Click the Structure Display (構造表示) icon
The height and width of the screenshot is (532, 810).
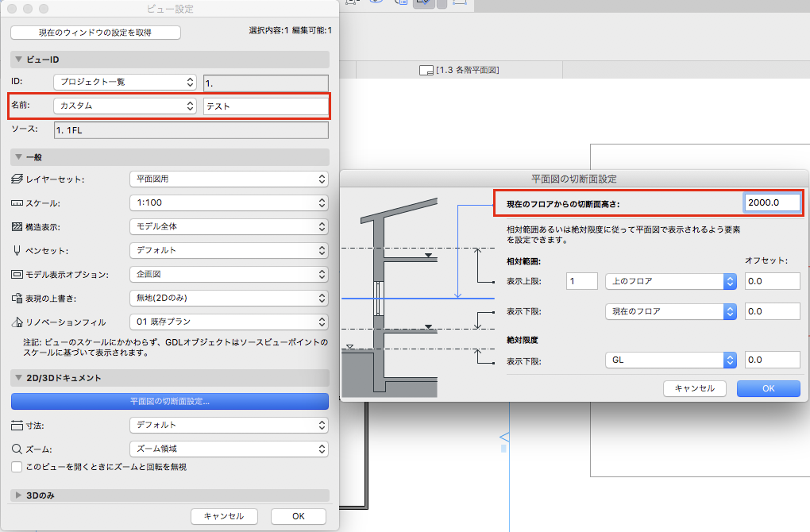coord(17,227)
